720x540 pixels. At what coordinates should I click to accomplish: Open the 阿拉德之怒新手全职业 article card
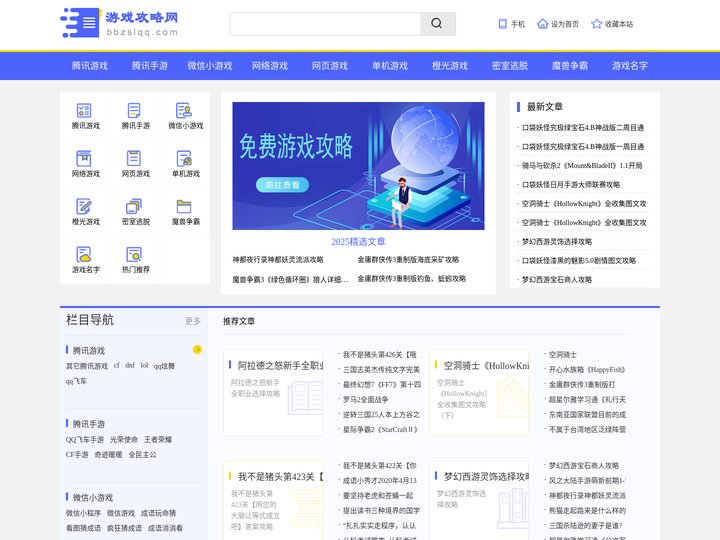pos(273,392)
